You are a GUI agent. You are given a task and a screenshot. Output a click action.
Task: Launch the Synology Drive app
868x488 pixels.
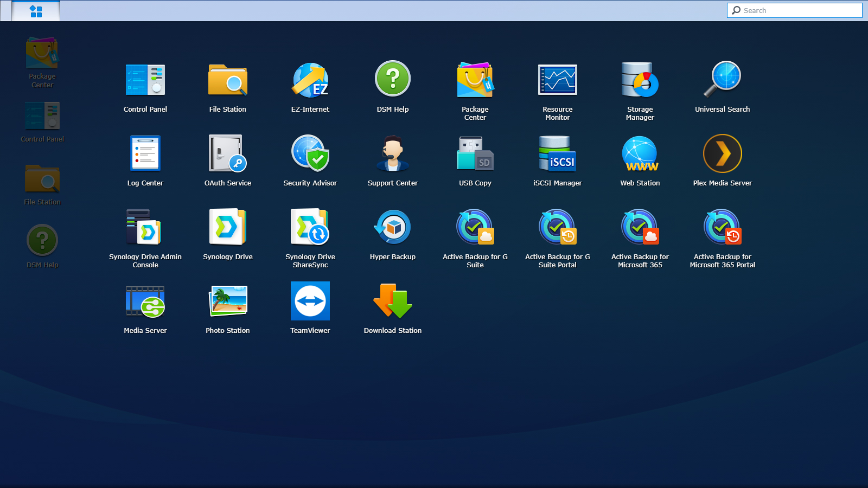[228, 235]
